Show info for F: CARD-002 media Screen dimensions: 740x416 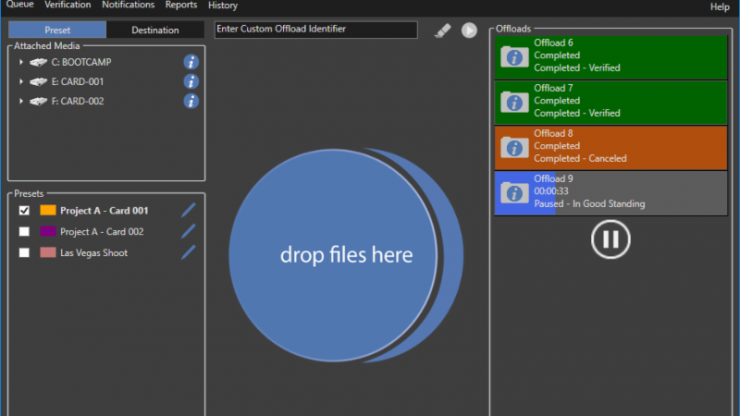click(x=191, y=101)
